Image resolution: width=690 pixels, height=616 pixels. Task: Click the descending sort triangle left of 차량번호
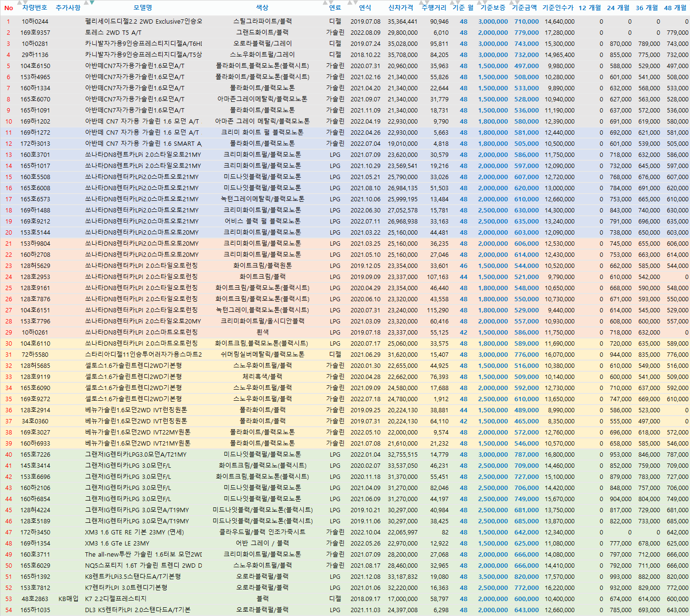coord(25,3)
